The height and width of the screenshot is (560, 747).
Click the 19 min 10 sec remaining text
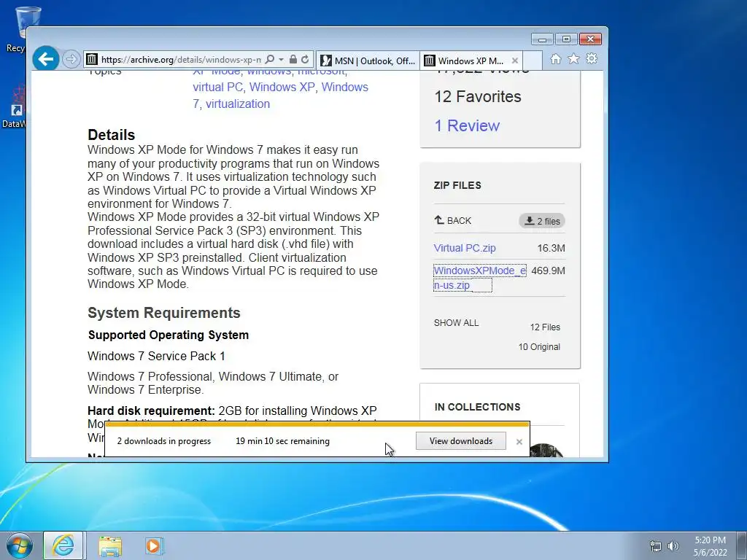click(x=282, y=441)
